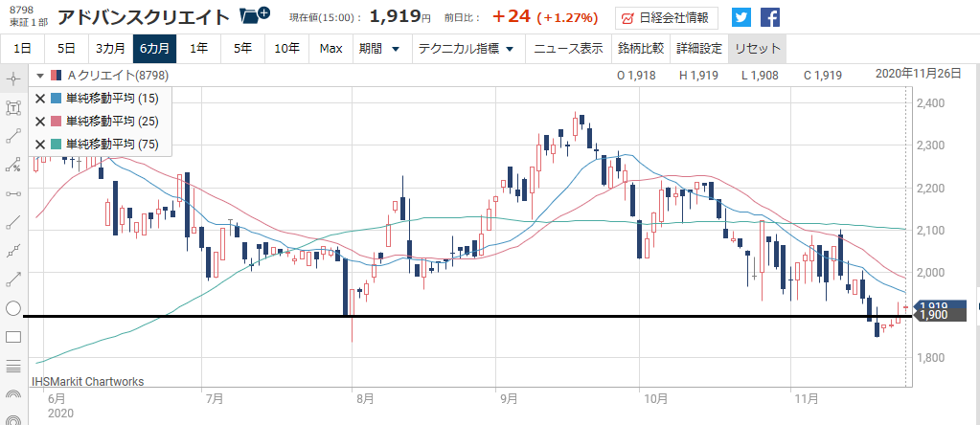This screenshot has width=980, height=425.
Task: Switch to the 10年 range tab
Action: coord(286,49)
